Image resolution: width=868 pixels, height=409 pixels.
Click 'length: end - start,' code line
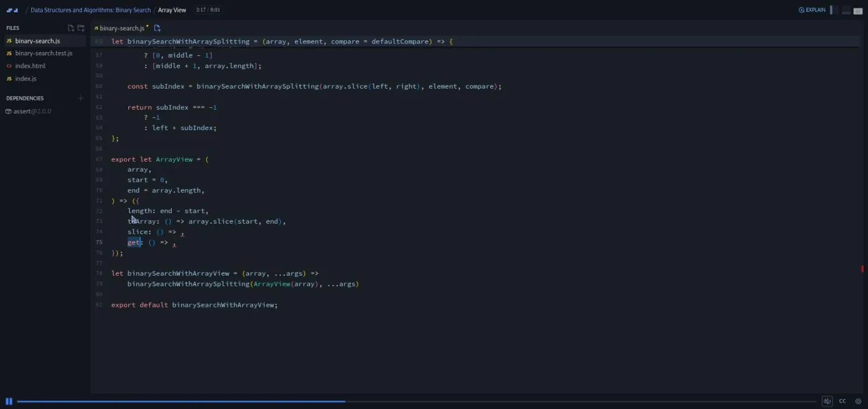coord(168,211)
